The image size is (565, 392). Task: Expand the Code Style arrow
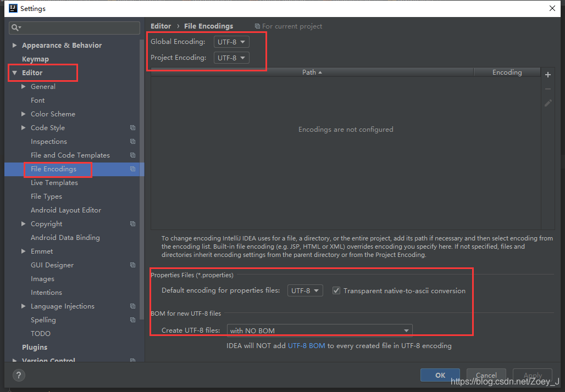[24, 128]
